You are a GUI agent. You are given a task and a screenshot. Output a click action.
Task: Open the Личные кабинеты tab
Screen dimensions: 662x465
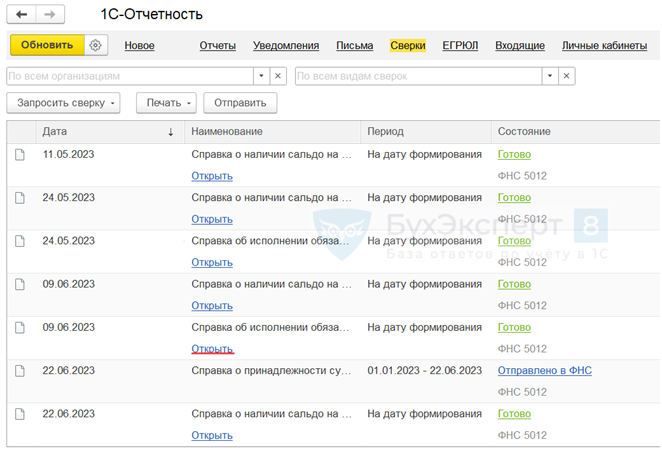604,46
